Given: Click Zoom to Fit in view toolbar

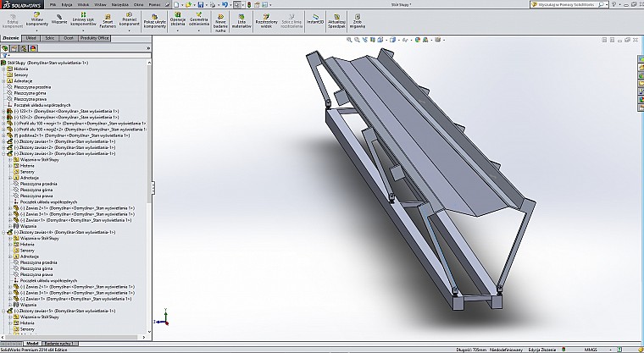Looking at the screenshot, I should pos(349,40).
